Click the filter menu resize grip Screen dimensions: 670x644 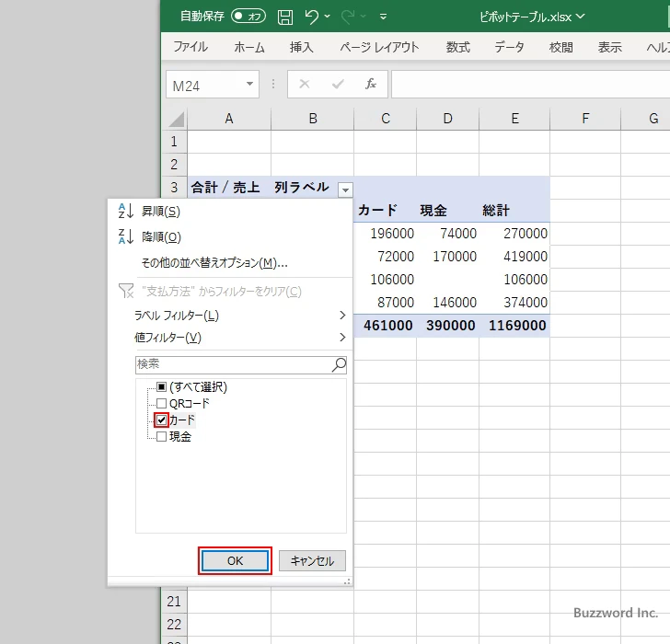point(347,581)
